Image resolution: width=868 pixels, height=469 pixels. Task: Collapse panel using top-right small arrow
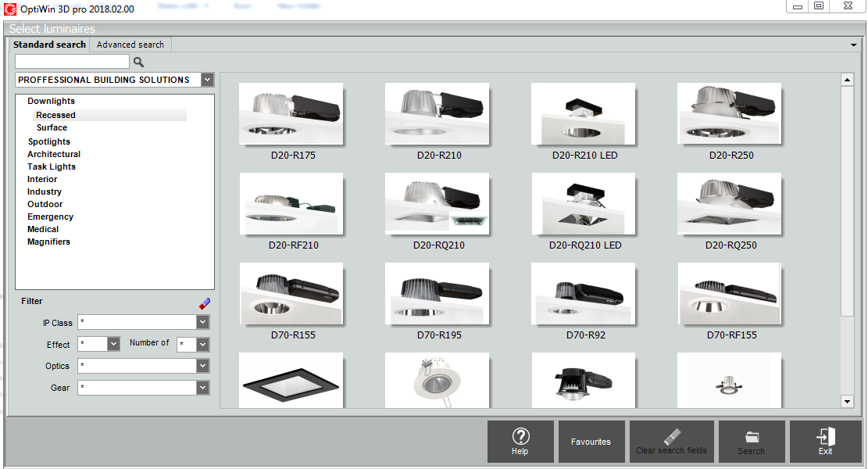pyautogui.click(x=854, y=45)
